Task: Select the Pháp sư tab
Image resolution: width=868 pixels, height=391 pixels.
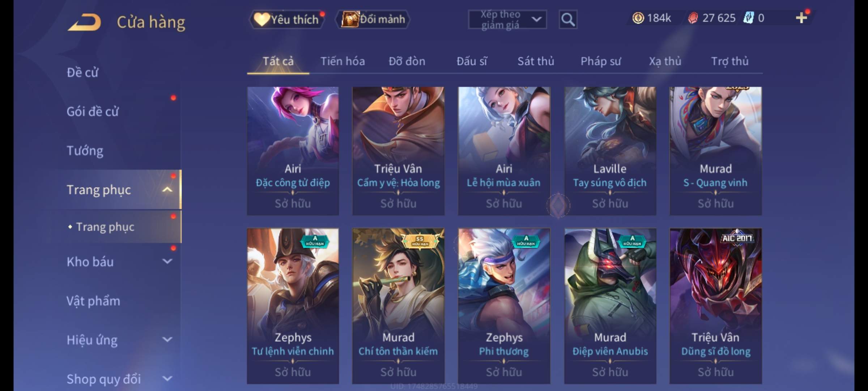Action: click(x=600, y=61)
